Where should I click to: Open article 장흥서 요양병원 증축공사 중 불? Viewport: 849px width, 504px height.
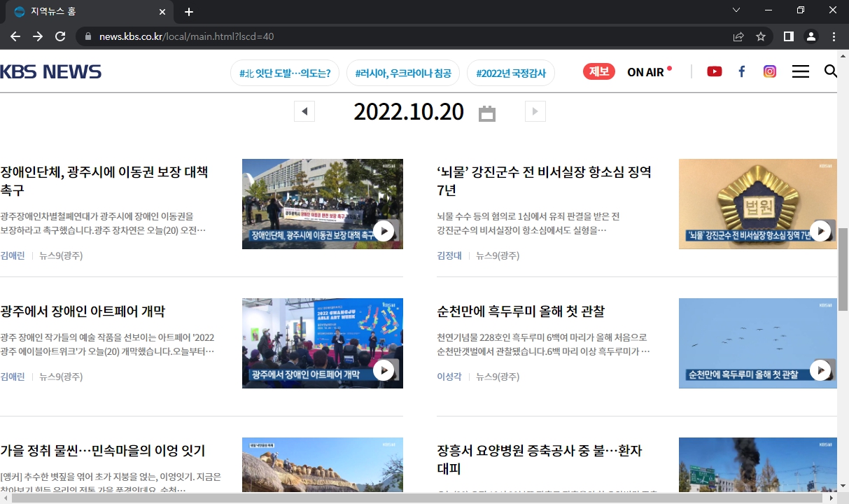(x=539, y=459)
